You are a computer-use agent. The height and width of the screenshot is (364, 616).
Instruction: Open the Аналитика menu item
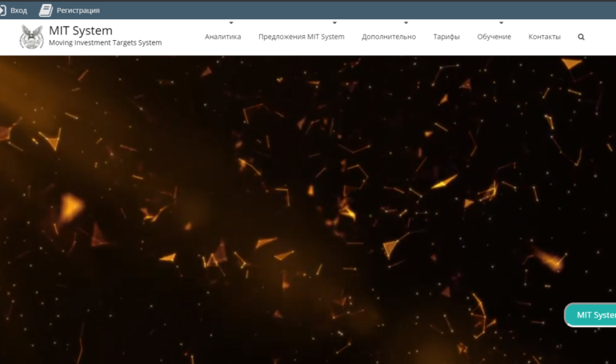(x=222, y=37)
